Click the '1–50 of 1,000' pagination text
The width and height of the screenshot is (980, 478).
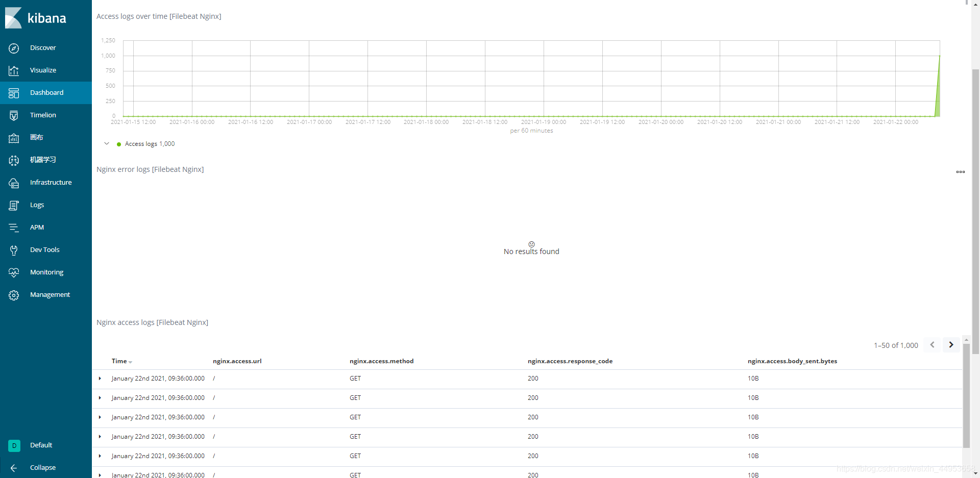tap(896, 345)
